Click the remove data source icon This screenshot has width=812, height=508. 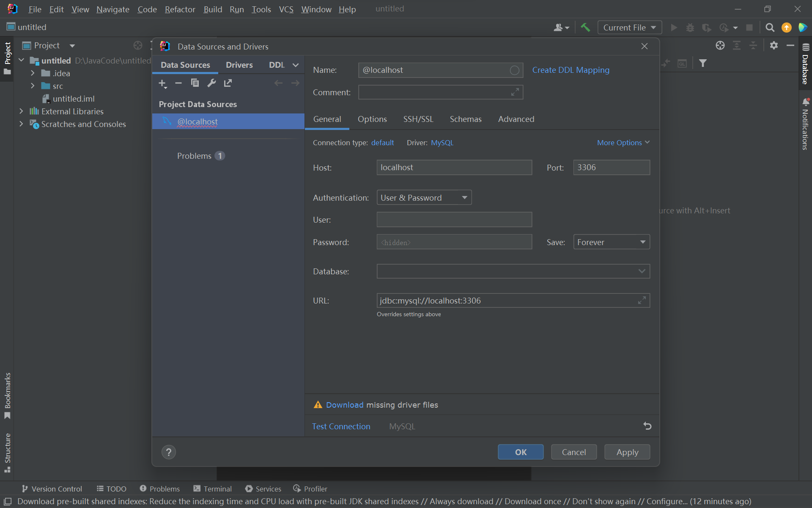(x=178, y=83)
